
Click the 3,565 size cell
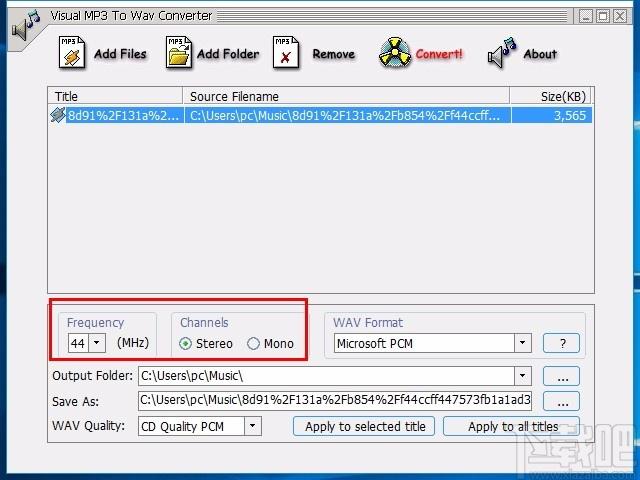click(552, 116)
